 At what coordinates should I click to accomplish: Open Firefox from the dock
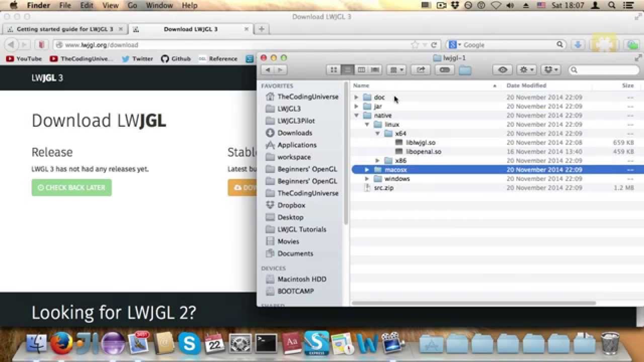(x=62, y=344)
